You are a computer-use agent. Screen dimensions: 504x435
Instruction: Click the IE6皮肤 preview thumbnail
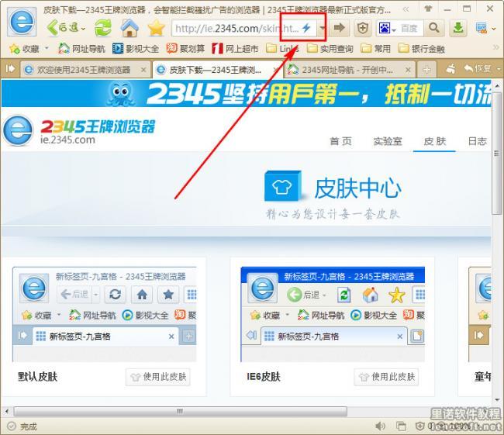point(333,314)
